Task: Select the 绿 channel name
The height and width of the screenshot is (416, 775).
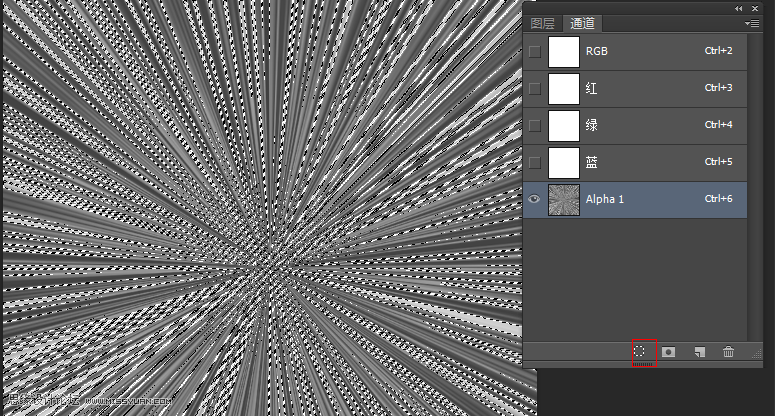Action: pyautogui.click(x=591, y=125)
